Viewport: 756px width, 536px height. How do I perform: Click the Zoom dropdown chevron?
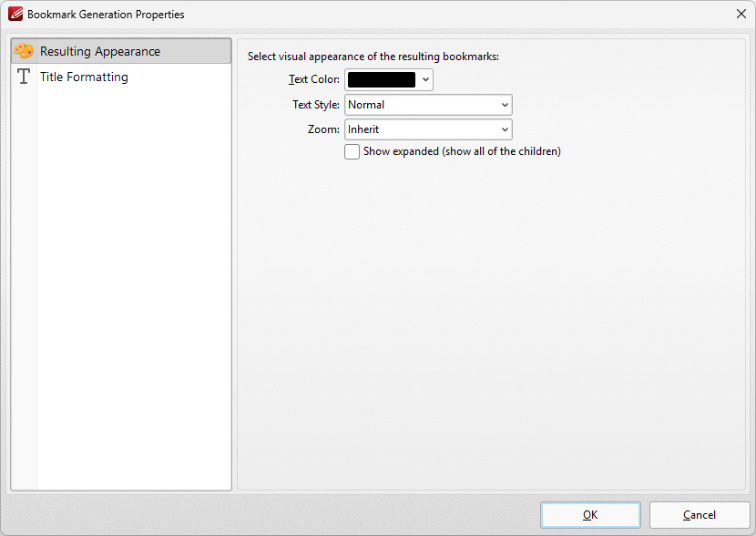coord(505,129)
